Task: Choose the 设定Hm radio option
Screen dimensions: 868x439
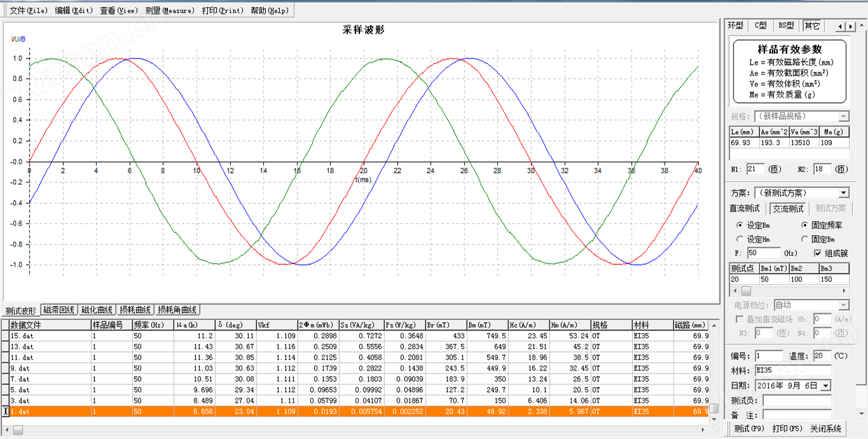Action: [x=740, y=239]
